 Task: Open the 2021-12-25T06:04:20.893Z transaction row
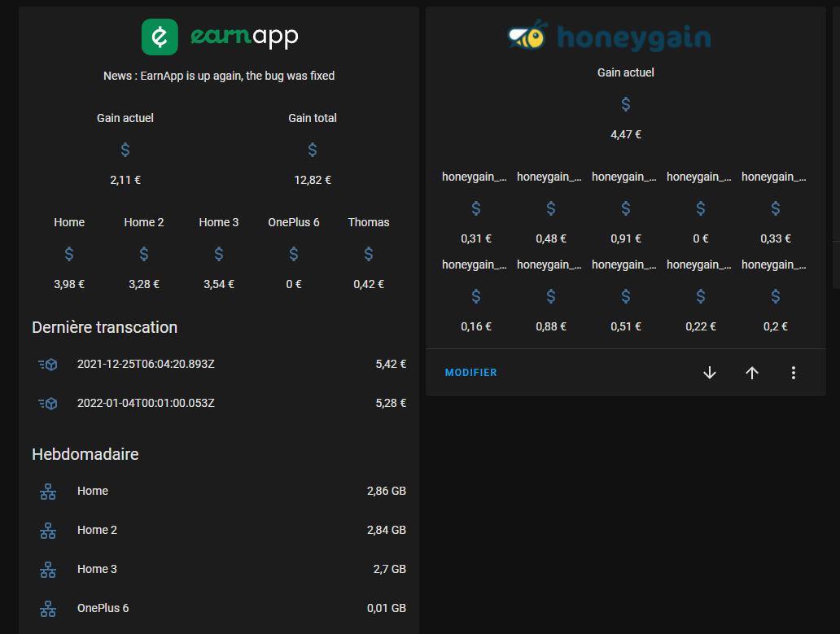click(219, 364)
